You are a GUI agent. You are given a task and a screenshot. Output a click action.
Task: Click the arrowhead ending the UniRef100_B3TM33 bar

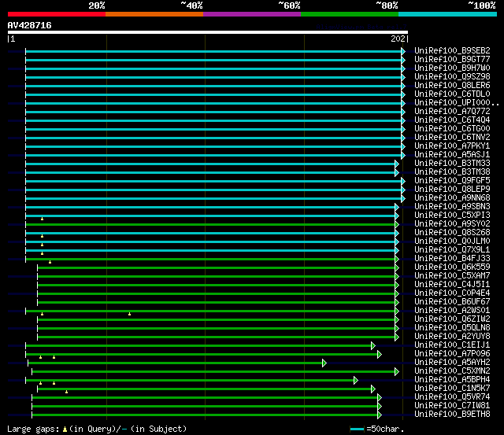[397, 164]
